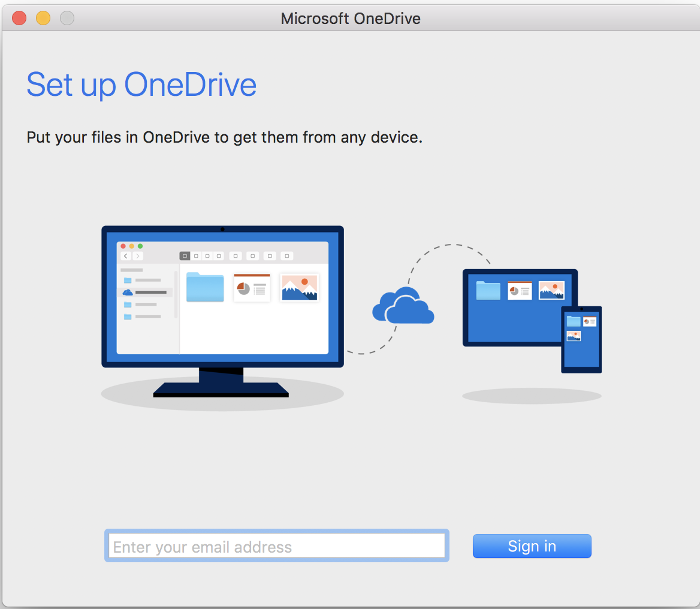Select the large OneDrive cloud between the devices
700x609 pixels.
pos(403,307)
